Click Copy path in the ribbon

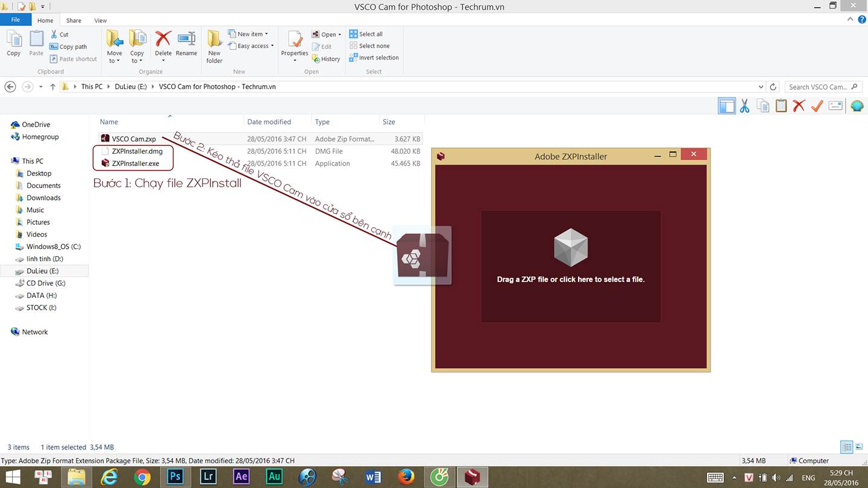point(68,46)
